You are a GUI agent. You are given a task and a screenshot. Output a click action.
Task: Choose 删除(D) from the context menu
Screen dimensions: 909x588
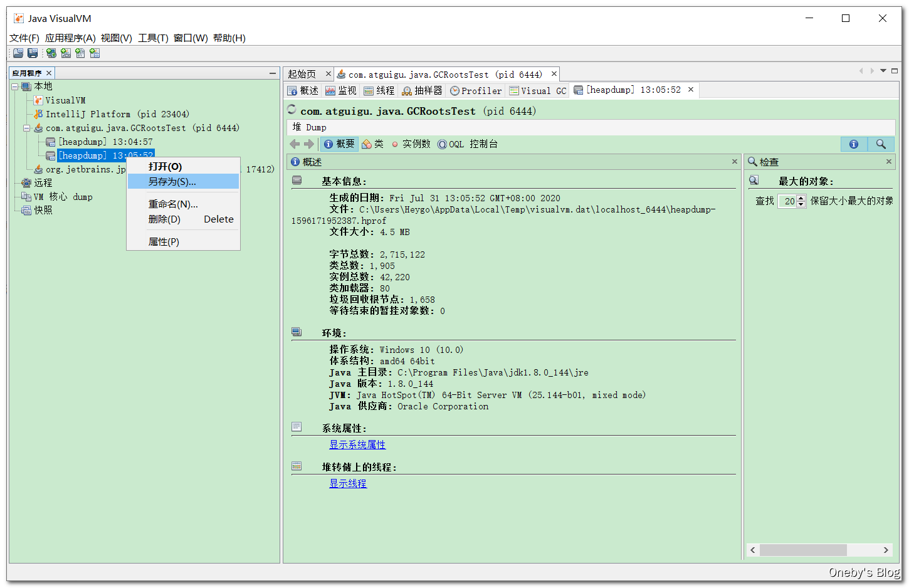coord(183,219)
